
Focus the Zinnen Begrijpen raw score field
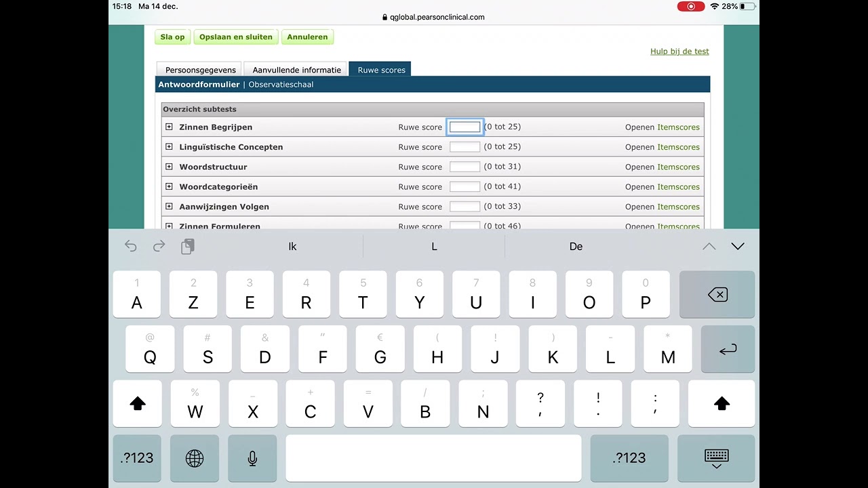465,127
